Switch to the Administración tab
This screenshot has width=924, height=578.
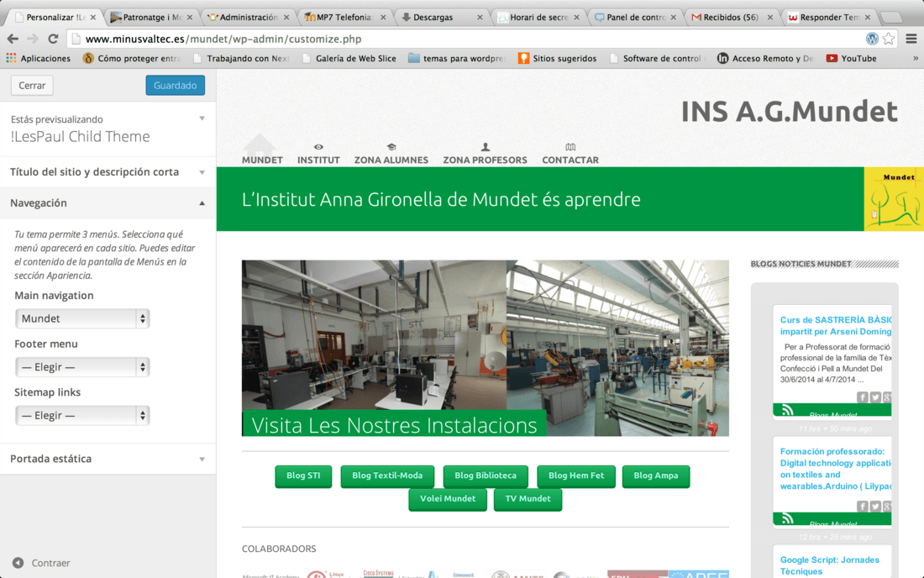pos(248,18)
